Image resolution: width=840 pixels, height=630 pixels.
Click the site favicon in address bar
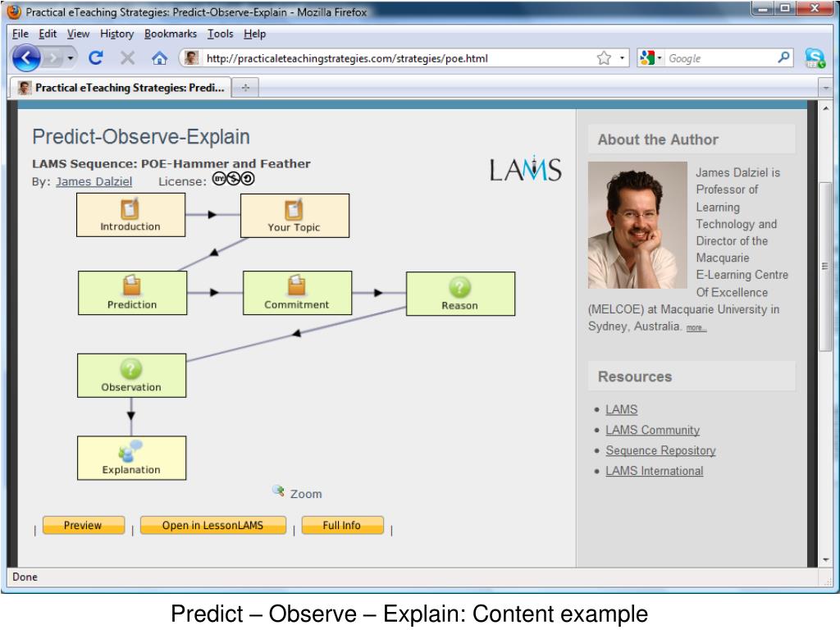coord(192,58)
